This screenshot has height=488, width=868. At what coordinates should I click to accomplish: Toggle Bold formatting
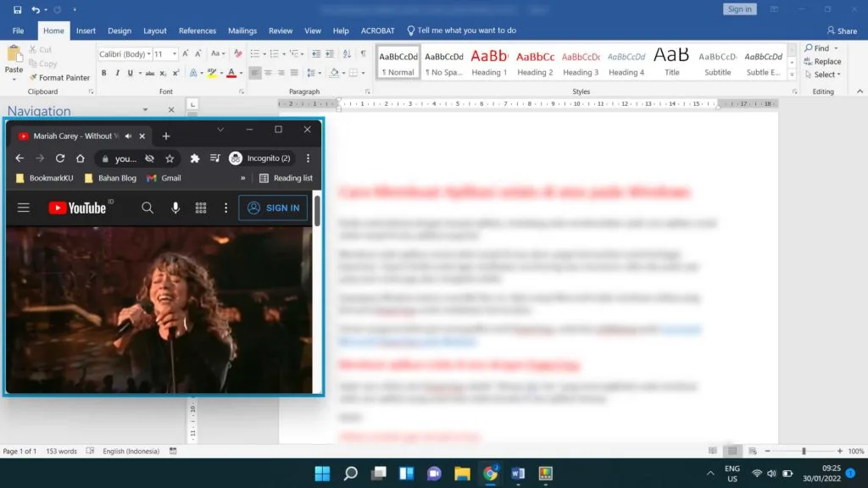(x=104, y=73)
